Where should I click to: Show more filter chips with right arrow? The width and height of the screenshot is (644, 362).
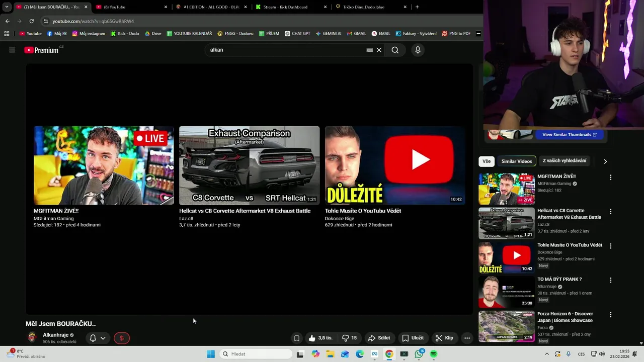(x=605, y=161)
